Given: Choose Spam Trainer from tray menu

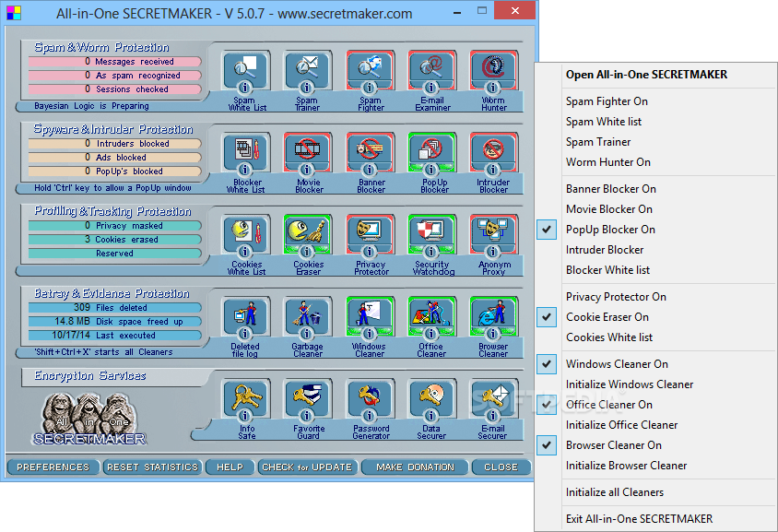Looking at the screenshot, I should tap(655, 142).
